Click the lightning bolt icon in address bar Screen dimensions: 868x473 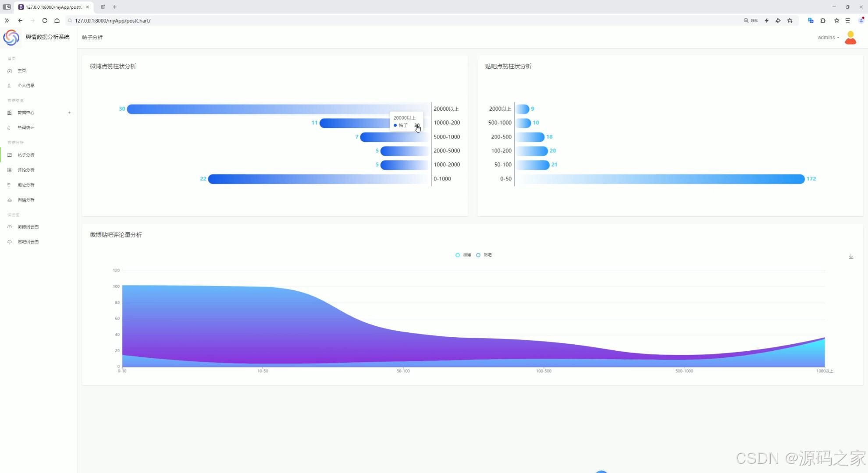[x=767, y=21]
